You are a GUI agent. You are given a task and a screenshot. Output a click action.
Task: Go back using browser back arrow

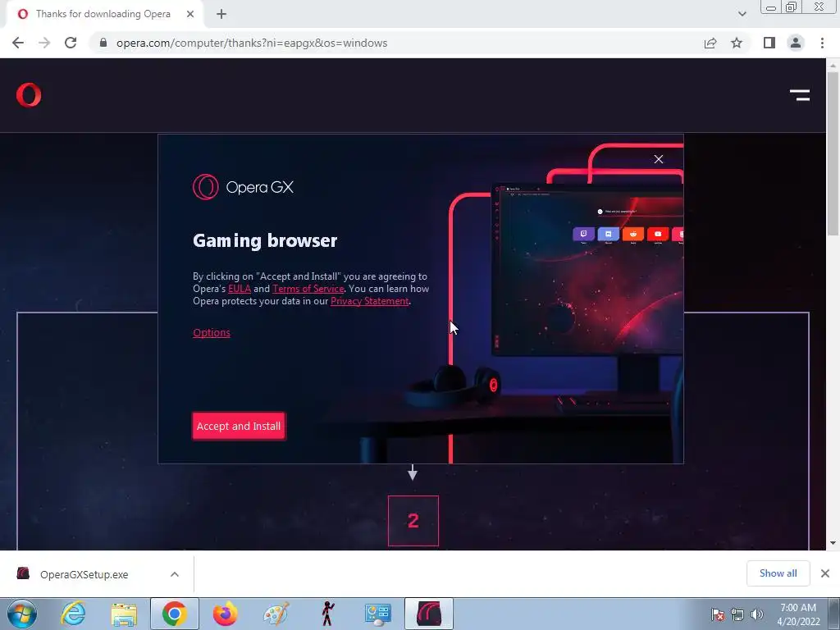click(x=18, y=43)
